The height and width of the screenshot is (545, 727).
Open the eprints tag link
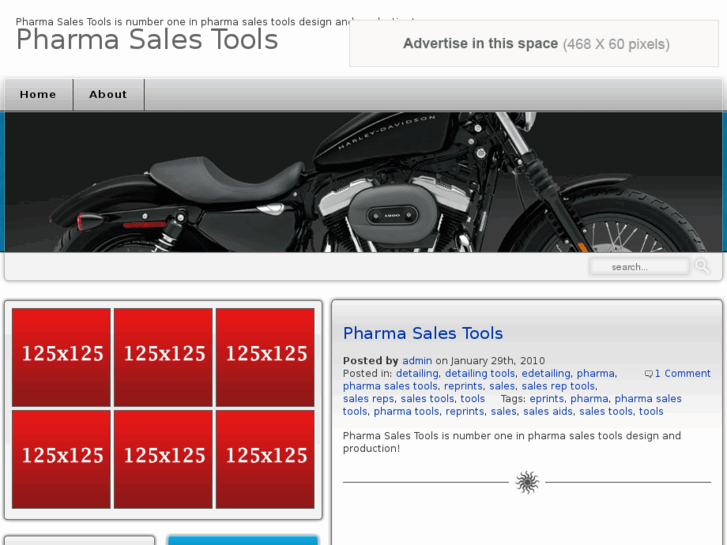tap(546, 399)
